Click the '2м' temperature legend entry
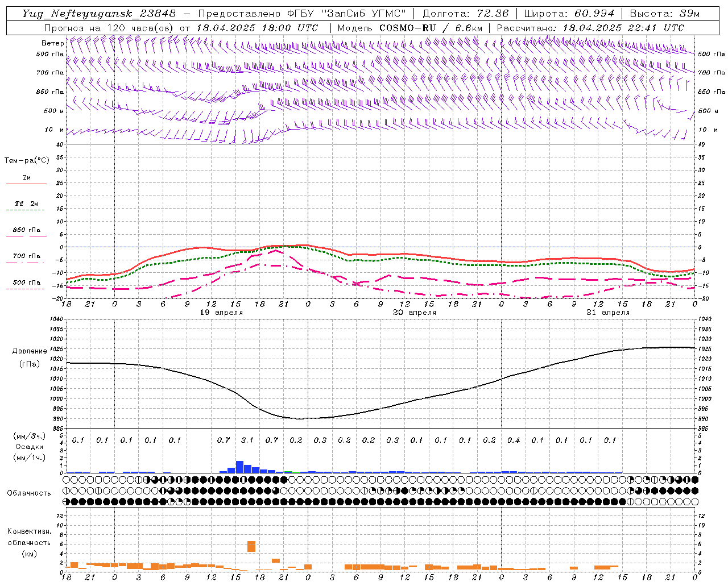The height and width of the screenshot is (582, 728). [27, 177]
